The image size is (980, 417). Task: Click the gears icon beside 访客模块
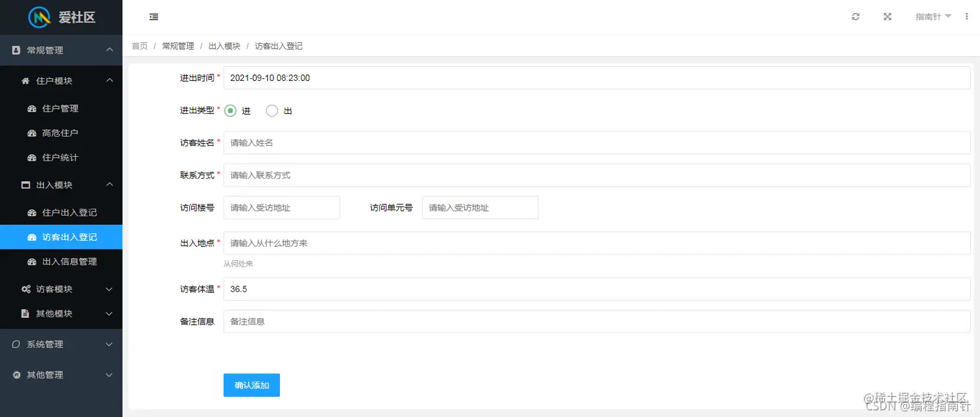pos(26,289)
